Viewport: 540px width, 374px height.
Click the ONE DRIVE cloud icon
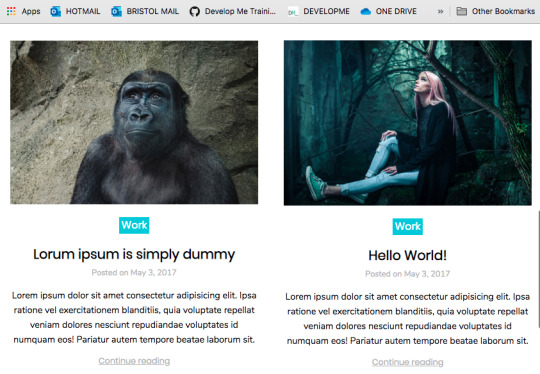(365, 12)
